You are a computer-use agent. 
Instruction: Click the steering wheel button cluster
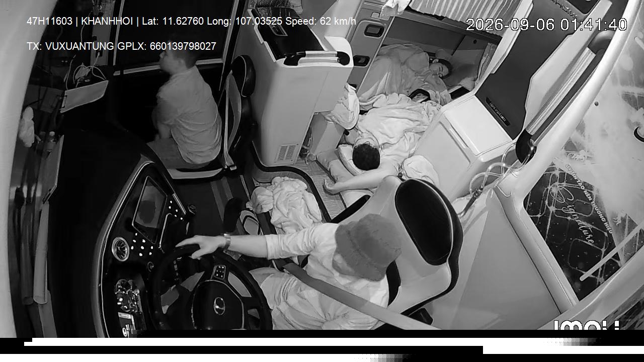(x=220, y=273)
